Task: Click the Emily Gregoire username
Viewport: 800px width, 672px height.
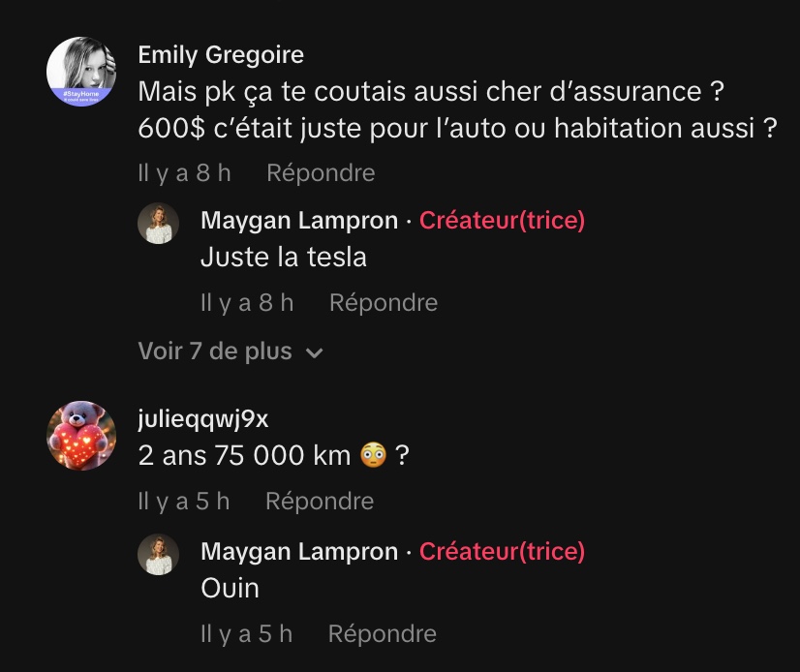Action: (221, 54)
